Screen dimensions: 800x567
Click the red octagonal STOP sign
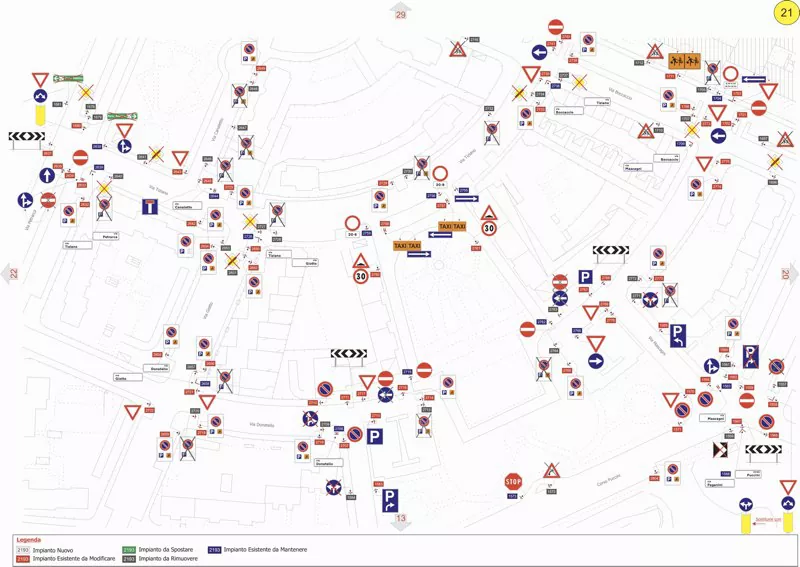(x=513, y=481)
